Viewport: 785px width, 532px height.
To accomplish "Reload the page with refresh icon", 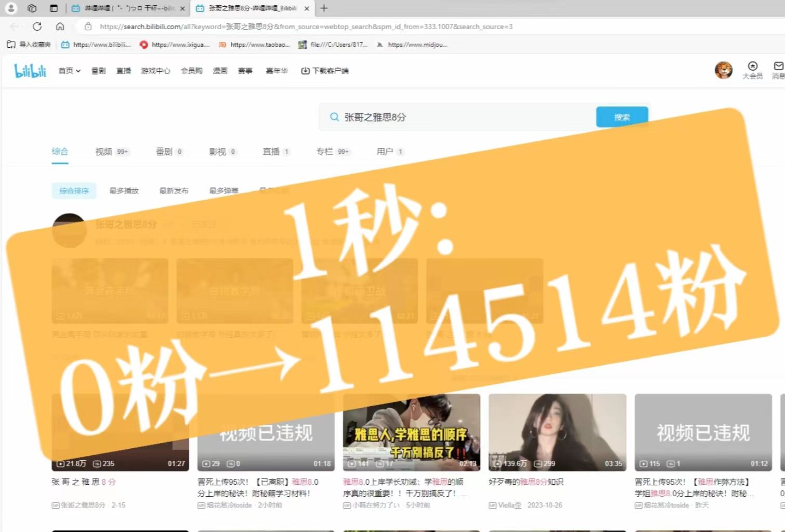I will pyautogui.click(x=37, y=26).
